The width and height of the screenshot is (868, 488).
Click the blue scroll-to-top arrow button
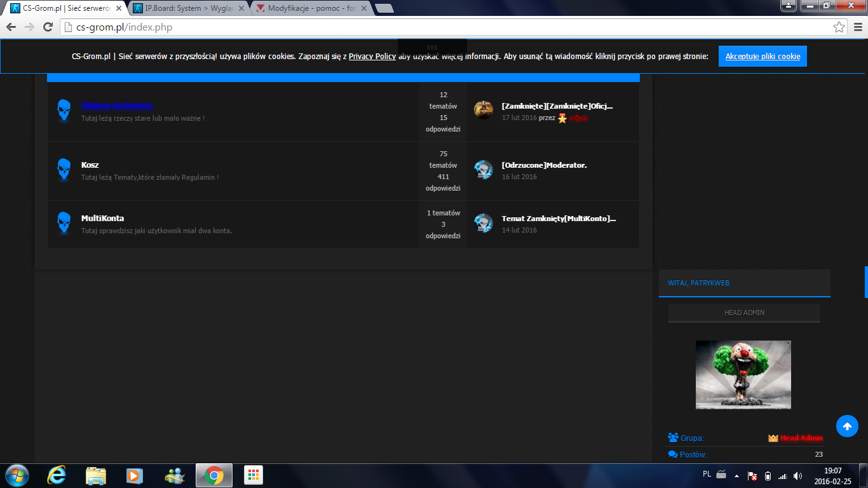tap(846, 426)
